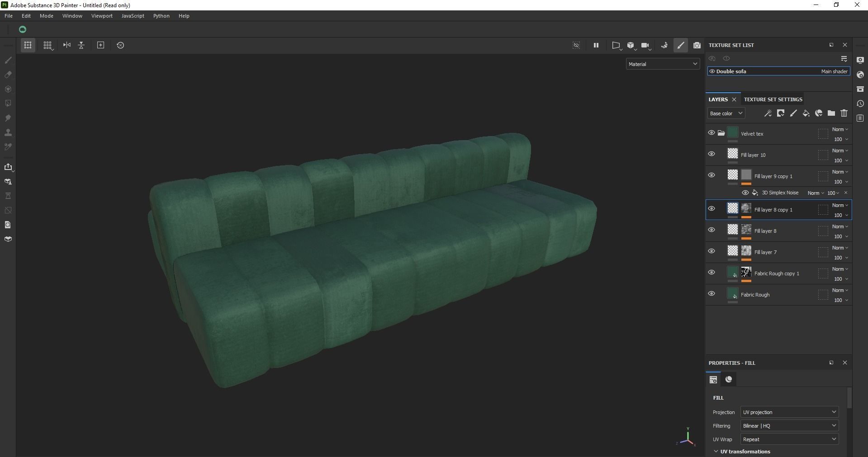Viewport: 868px width, 457px height.
Task: Add a smart material layer
Action: point(819,113)
